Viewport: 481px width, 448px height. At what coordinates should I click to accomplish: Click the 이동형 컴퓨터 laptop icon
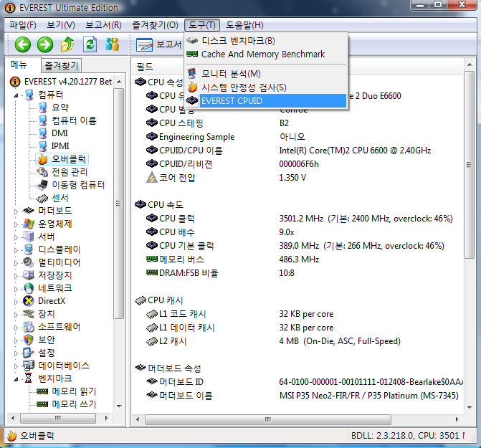pyautogui.click(x=42, y=185)
